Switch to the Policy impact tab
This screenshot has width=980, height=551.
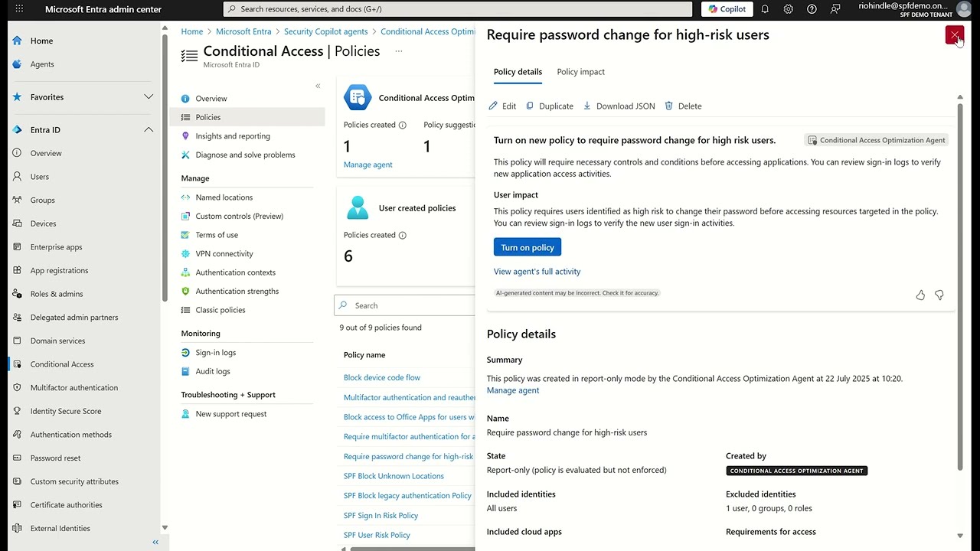point(580,72)
